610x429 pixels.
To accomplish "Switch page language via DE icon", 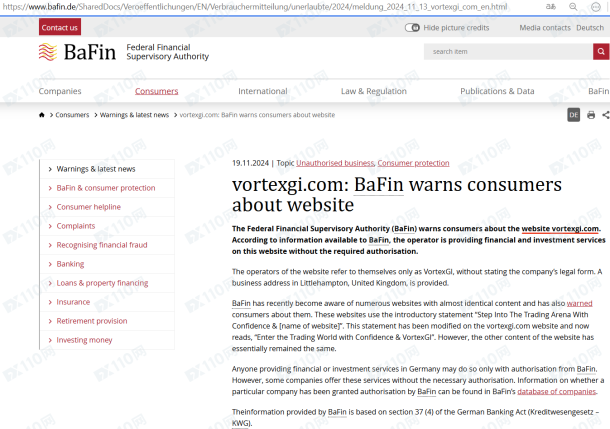I will click(573, 115).
